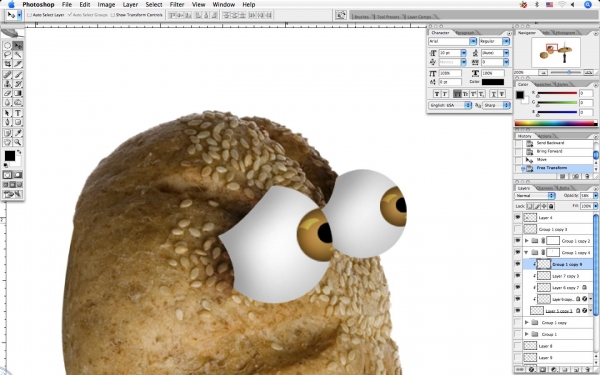The height and width of the screenshot is (375, 600).
Task: Select the Shape tool
Action: click(18, 122)
